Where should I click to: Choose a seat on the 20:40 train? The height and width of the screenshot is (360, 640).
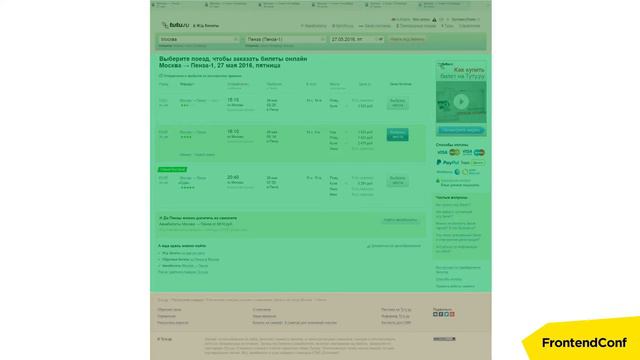tap(398, 181)
